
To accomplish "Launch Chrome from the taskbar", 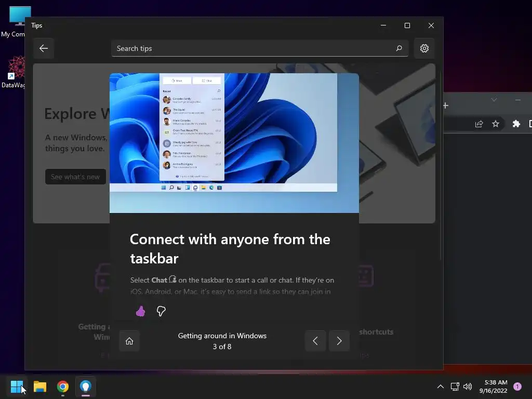I will tap(63, 387).
